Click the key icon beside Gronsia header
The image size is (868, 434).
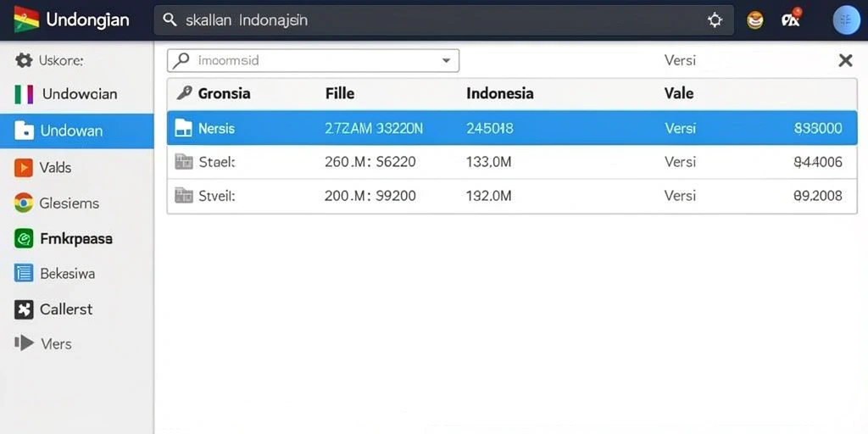tap(184, 93)
